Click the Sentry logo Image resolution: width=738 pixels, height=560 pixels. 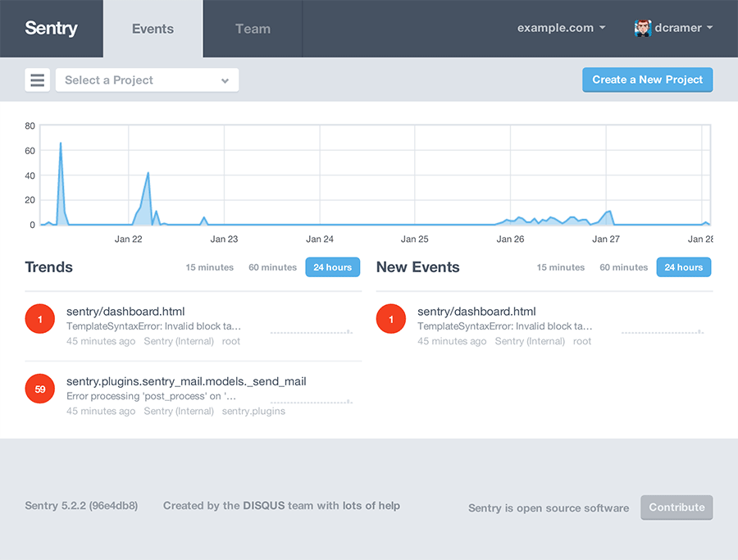[51, 28]
